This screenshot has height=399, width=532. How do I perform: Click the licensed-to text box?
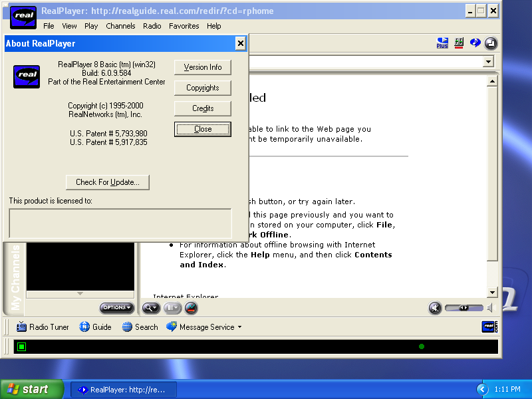[x=120, y=223]
